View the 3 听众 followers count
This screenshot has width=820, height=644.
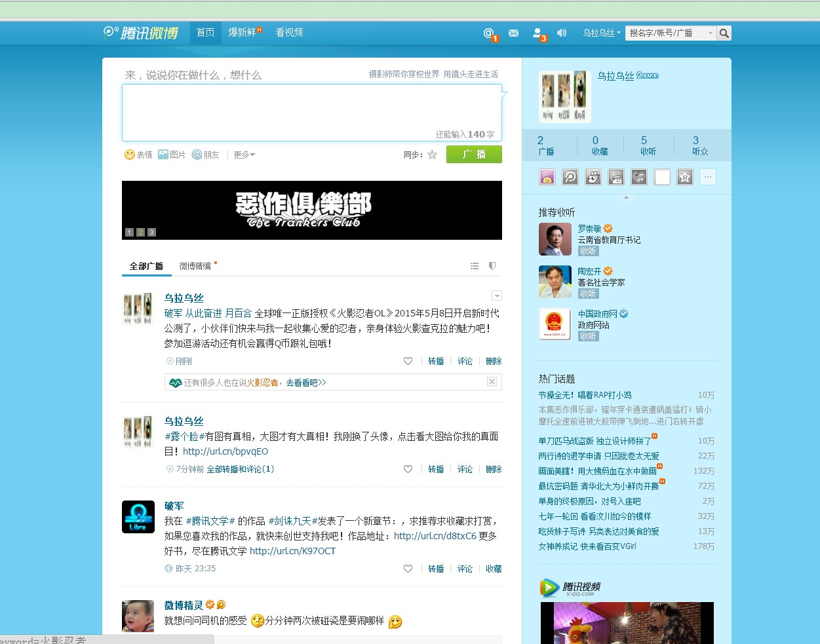[x=700, y=145]
